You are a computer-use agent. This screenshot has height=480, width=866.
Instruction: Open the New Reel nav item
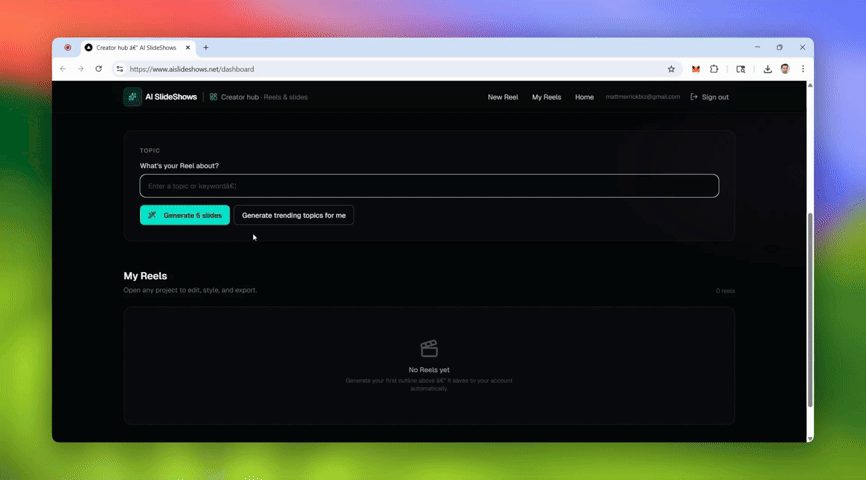502,97
